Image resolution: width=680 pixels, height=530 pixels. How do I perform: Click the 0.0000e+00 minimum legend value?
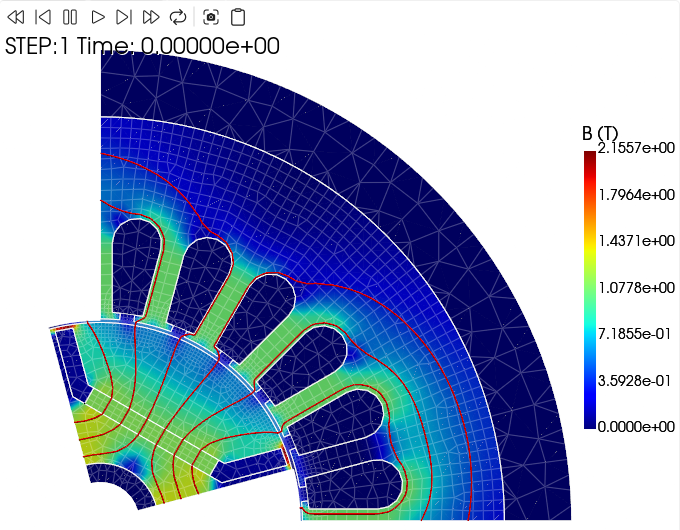[x=636, y=427]
